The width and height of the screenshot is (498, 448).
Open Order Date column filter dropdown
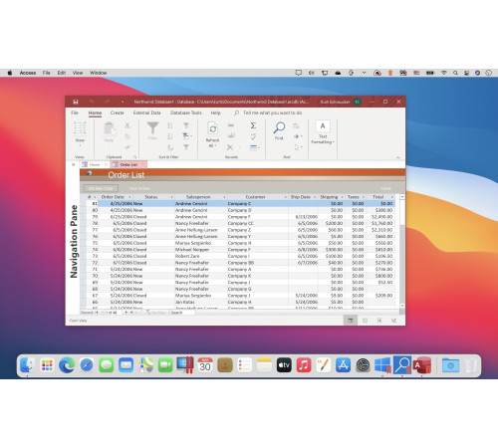click(129, 197)
